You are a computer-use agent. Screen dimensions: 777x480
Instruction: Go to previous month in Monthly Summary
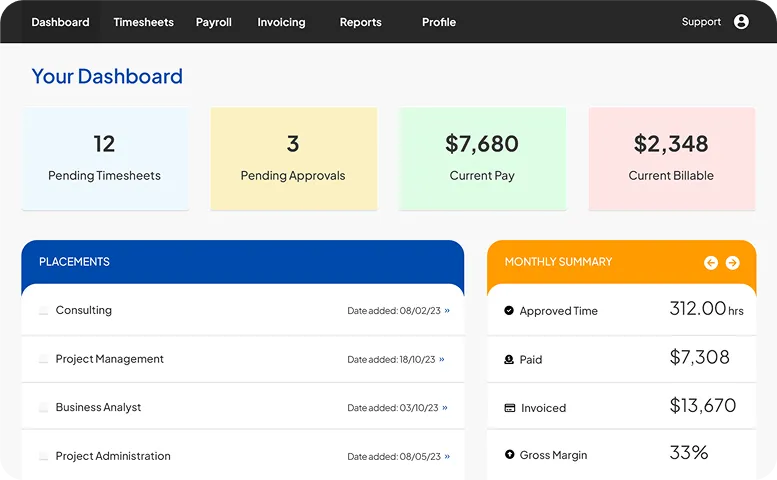[711, 263]
